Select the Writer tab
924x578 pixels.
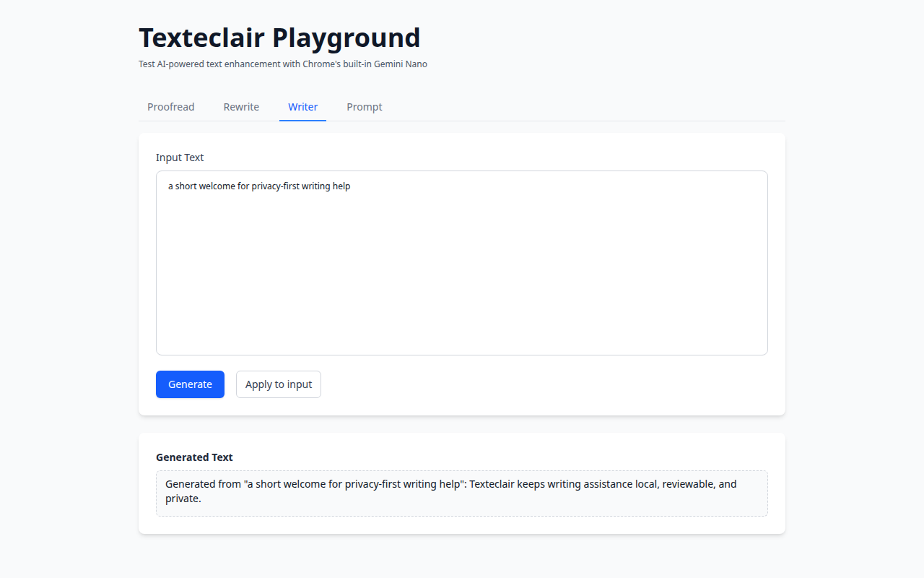(302, 107)
